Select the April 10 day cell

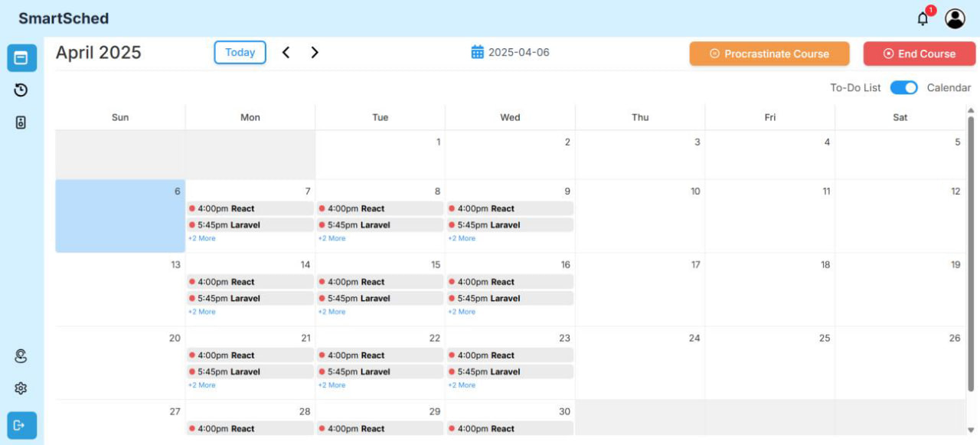640,217
